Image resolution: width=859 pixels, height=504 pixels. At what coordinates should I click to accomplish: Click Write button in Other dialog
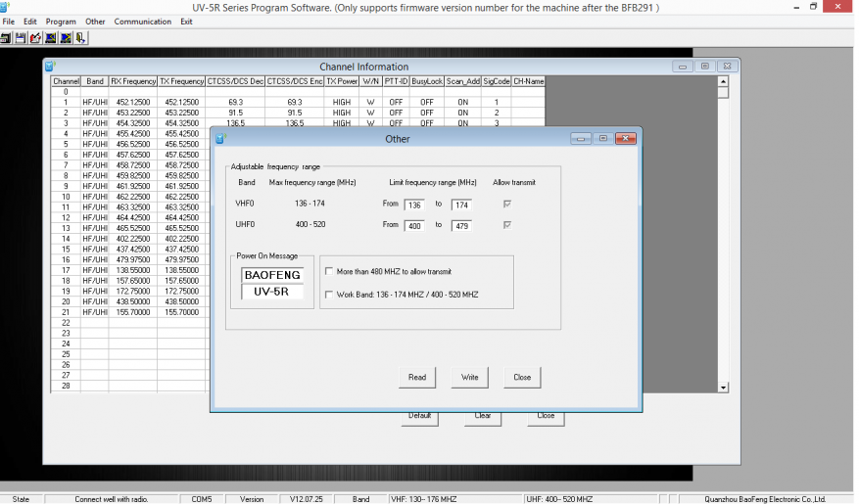point(469,377)
